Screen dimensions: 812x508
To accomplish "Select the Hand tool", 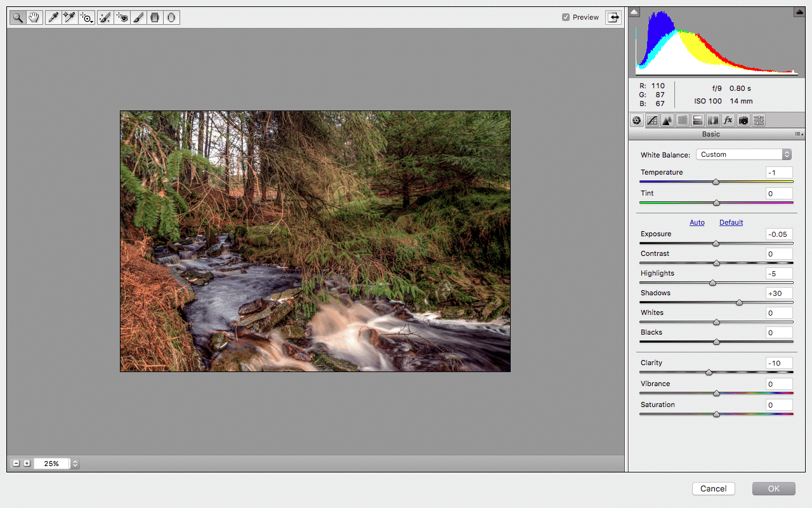I will (34, 18).
